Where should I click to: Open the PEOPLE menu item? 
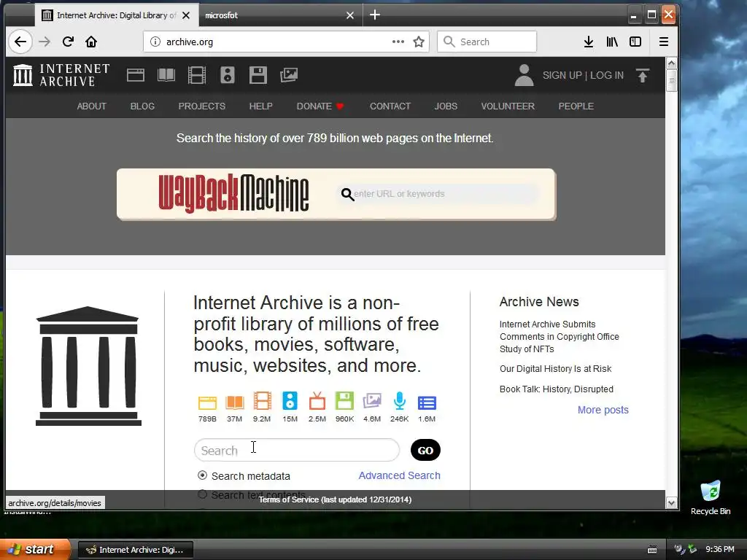click(x=576, y=106)
